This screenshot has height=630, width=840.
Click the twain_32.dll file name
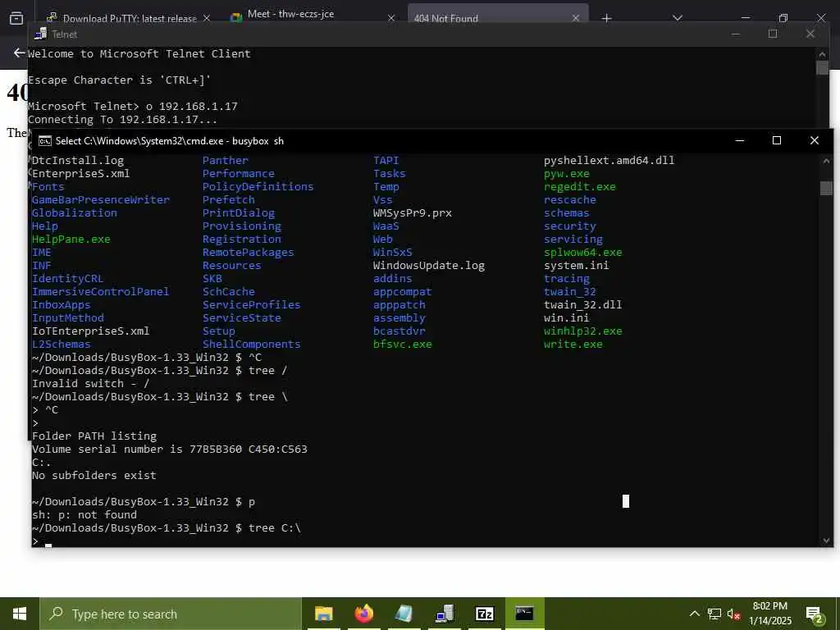583,305
